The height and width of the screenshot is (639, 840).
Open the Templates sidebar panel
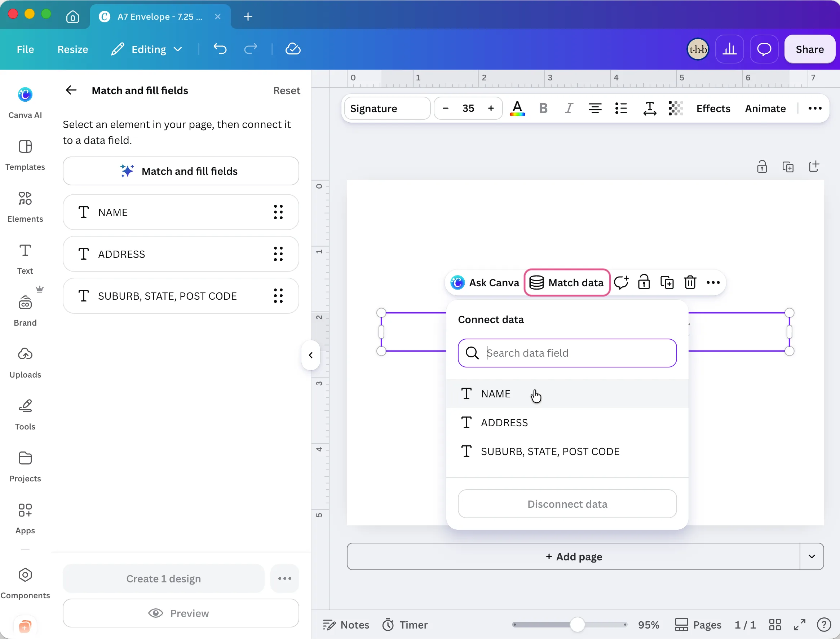[x=25, y=155]
